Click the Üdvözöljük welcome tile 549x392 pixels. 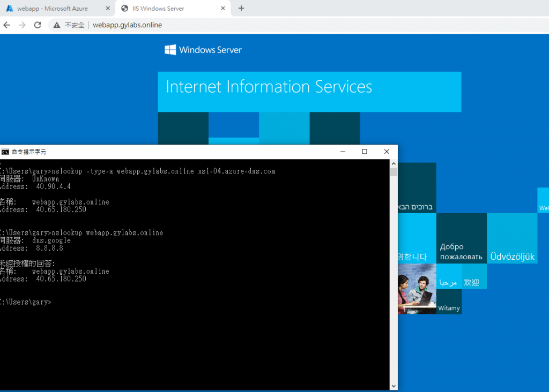tap(512, 238)
